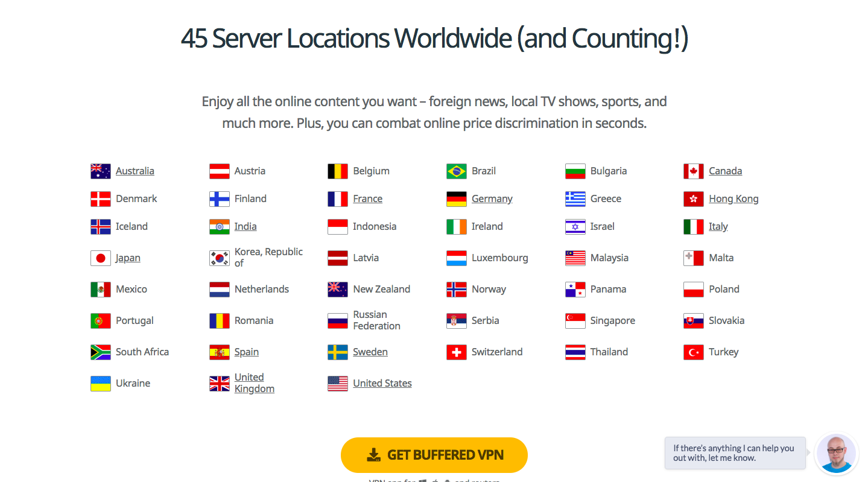The width and height of the screenshot is (868, 482).
Task: Click the Australia flag icon
Action: tap(101, 171)
